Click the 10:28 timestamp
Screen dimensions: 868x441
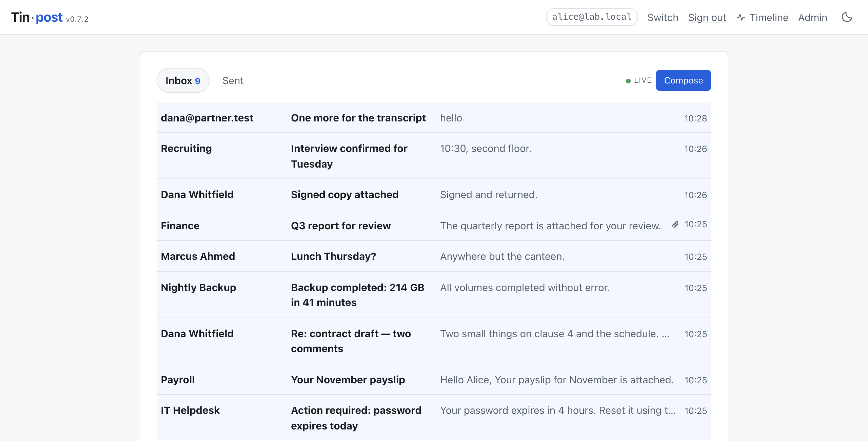(x=695, y=118)
